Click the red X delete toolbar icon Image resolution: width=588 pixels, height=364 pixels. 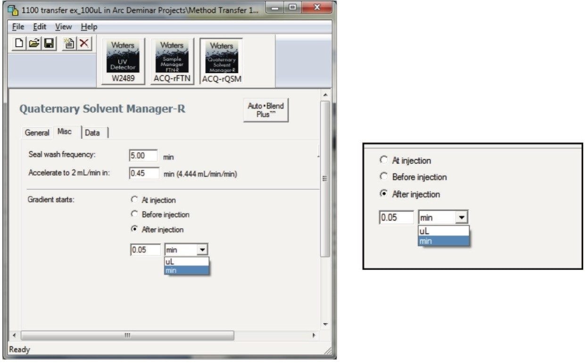click(x=83, y=43)
